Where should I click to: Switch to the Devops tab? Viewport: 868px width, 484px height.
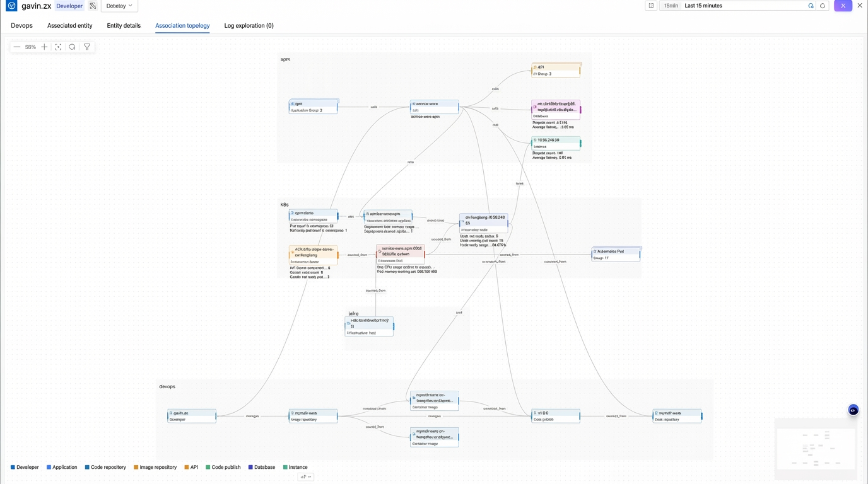click(21, 26)
